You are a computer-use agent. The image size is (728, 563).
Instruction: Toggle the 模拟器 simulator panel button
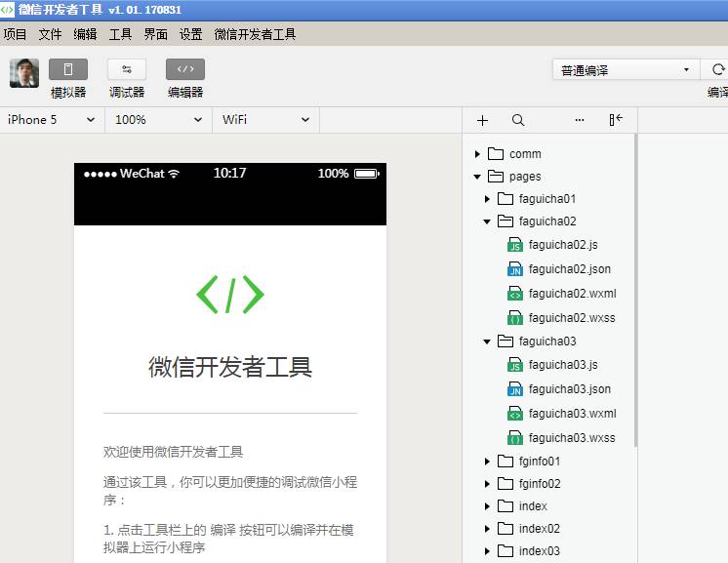68,69
